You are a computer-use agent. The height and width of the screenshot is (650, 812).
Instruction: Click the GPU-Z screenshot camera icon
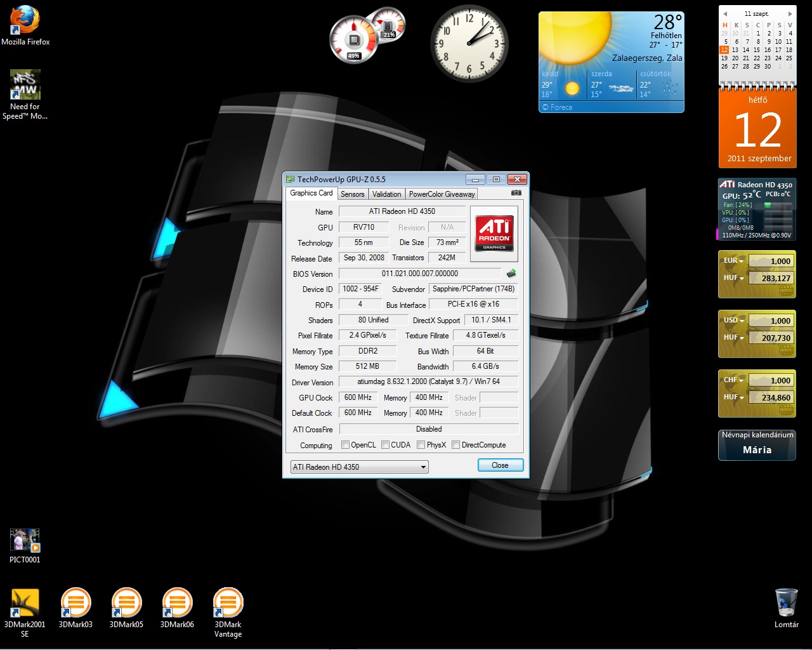(x=516, y=193)
